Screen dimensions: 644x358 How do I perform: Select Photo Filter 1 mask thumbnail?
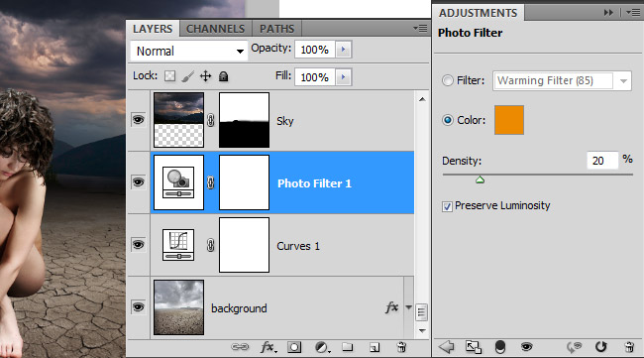(244, 182)
